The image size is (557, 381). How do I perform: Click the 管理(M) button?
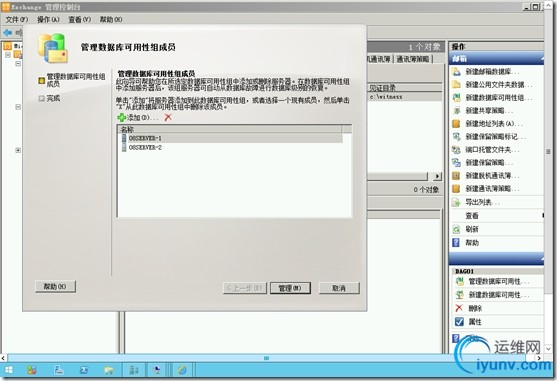[x=290, y=288]
